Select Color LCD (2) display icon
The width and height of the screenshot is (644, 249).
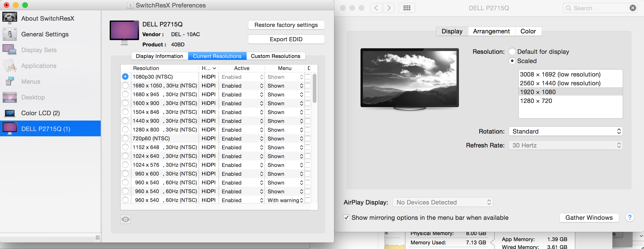10,113
